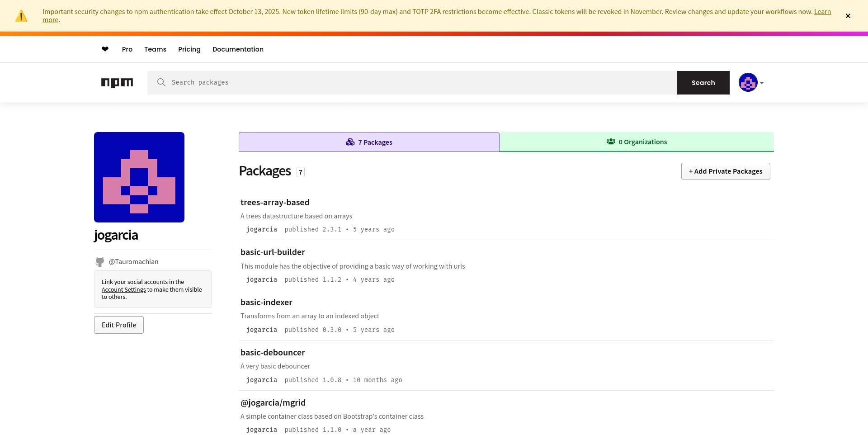Open the Pricing menu item
The width and height of the screenshot is (868, 435).
pyautogui.click(x=189, y=49)
